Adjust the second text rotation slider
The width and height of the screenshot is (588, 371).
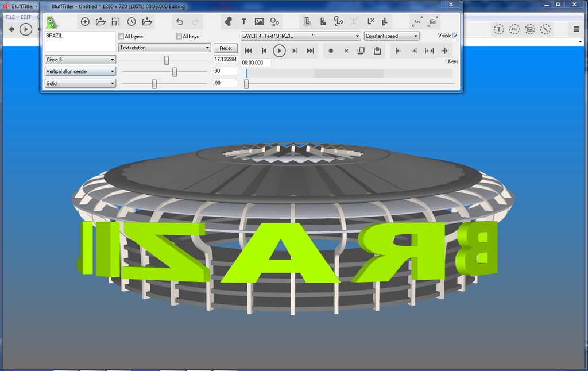point(175,72)
